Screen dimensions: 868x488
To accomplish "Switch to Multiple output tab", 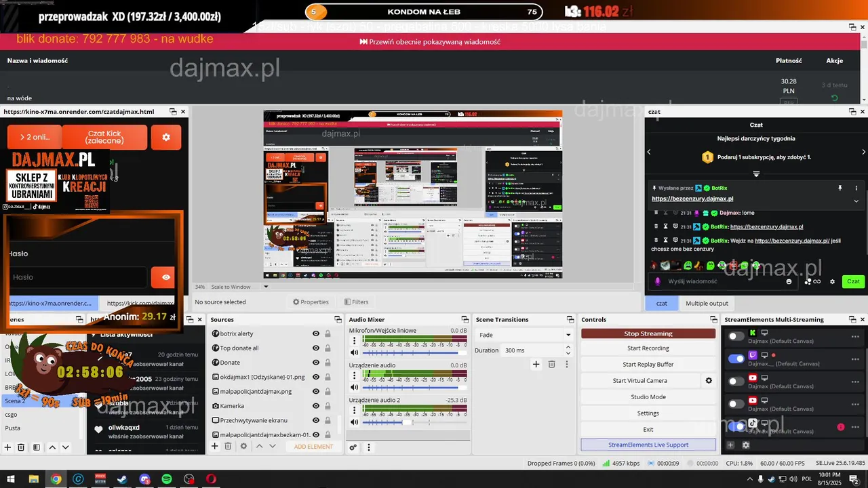I will pyautogui.click(x=707, y=303).
